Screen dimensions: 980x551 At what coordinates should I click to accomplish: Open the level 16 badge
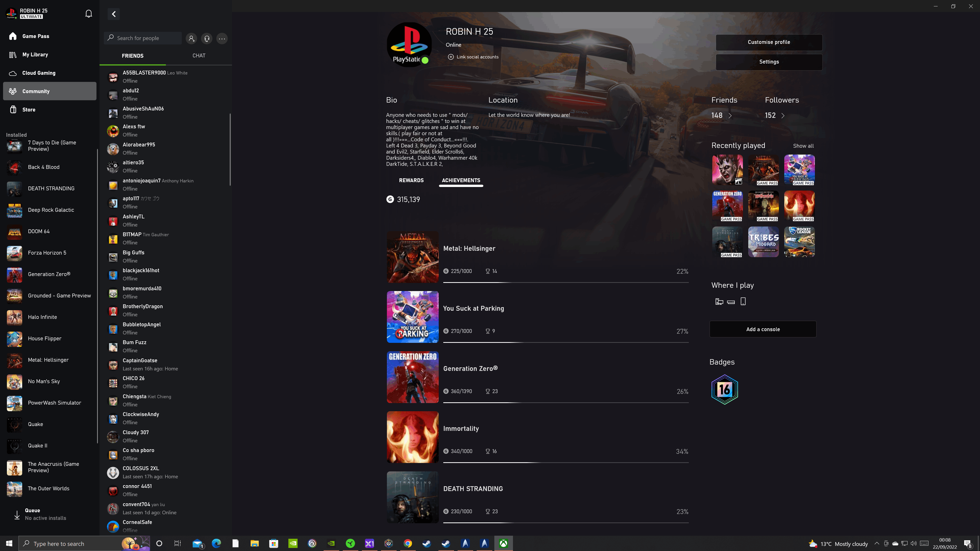point(724,389)
